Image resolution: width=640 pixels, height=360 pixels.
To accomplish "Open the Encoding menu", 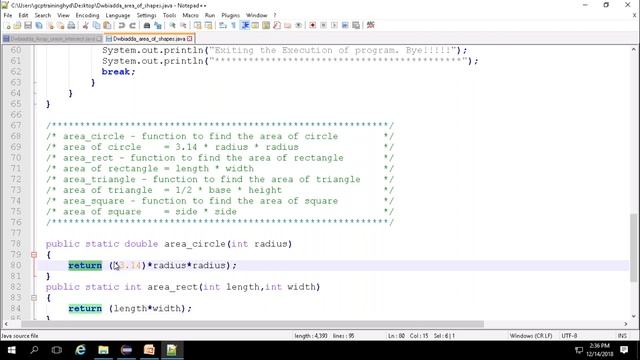I will (87, 15).
